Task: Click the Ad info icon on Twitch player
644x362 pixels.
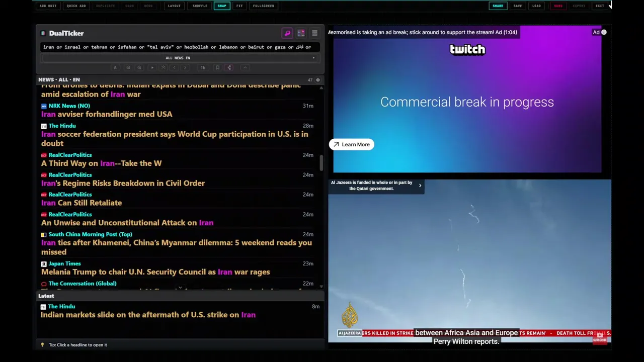Action: click(604, 32)
